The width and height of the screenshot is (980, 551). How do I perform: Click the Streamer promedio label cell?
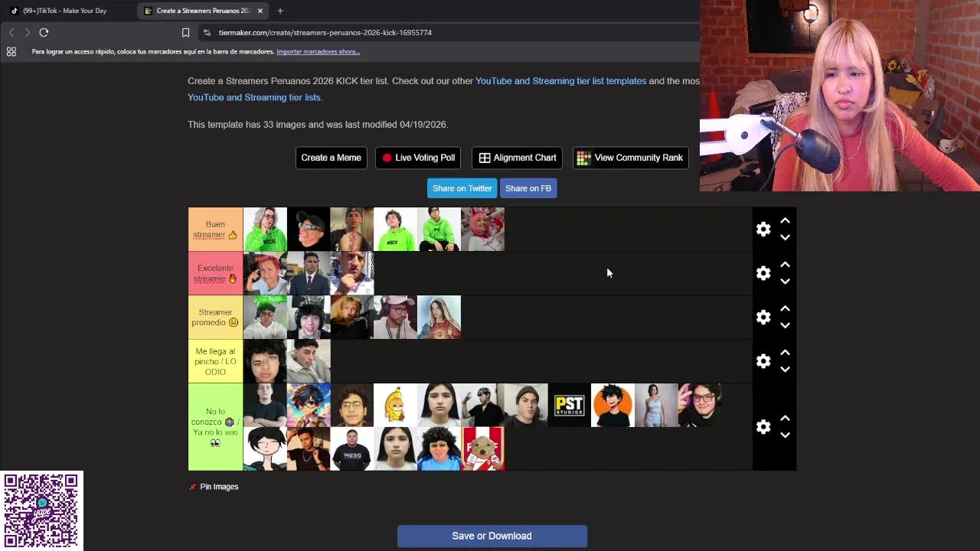point(215,317)
